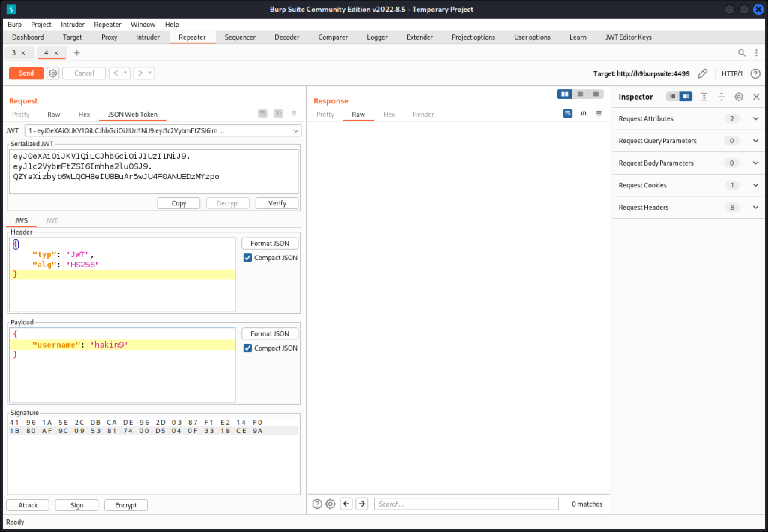768x532 pixels.
Task: Open the history back dropdown arrow
Action: [x=125, y=73]
